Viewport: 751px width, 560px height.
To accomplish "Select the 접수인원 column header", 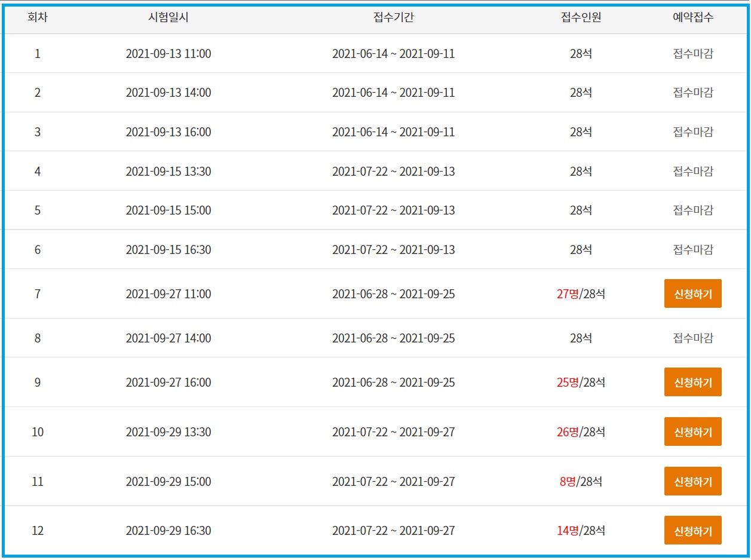I will click(581, 17).
